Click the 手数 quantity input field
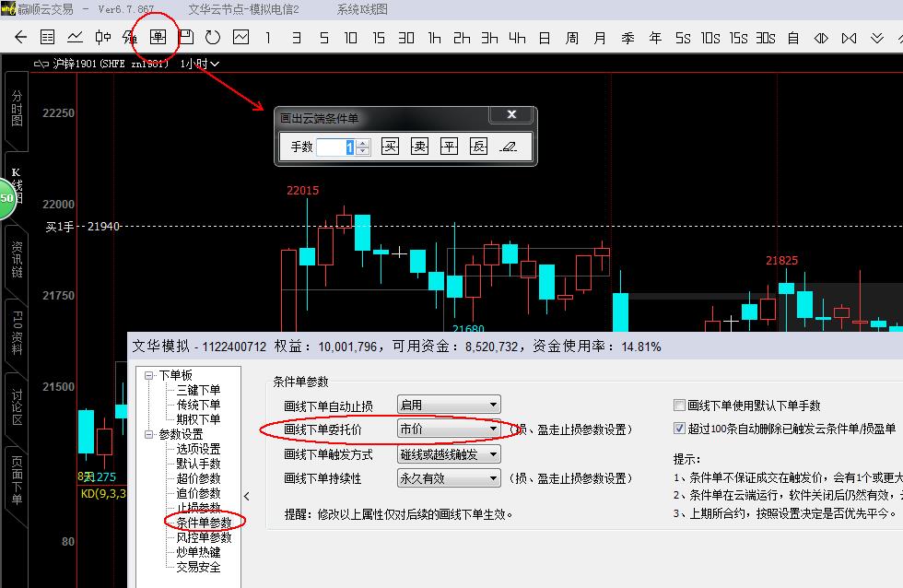The width and height of the screenshot is (903, 588). coord(335,147)
